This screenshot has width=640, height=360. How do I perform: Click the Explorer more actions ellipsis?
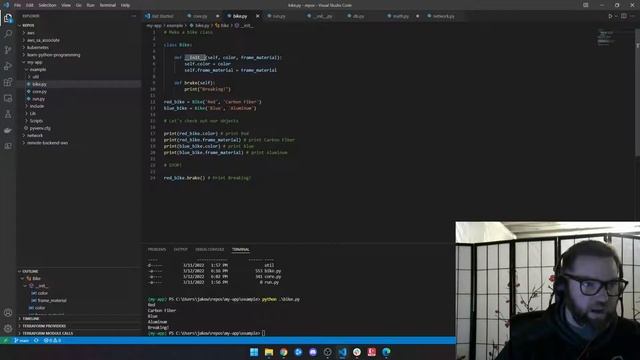133,16
